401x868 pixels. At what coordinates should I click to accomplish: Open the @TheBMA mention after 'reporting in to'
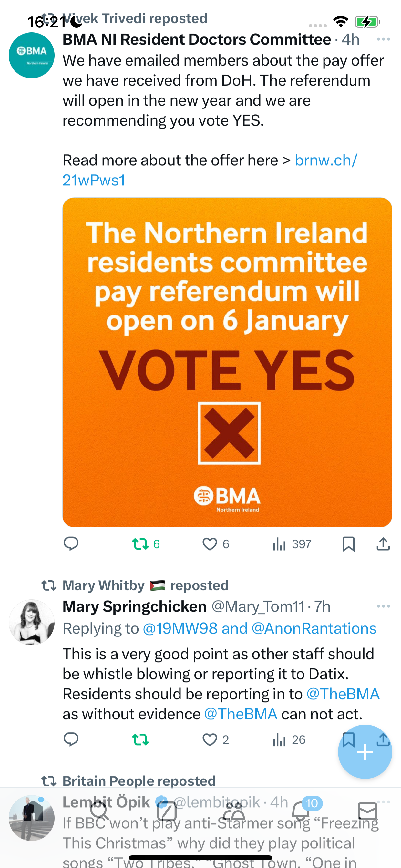(x=343, y=694)
